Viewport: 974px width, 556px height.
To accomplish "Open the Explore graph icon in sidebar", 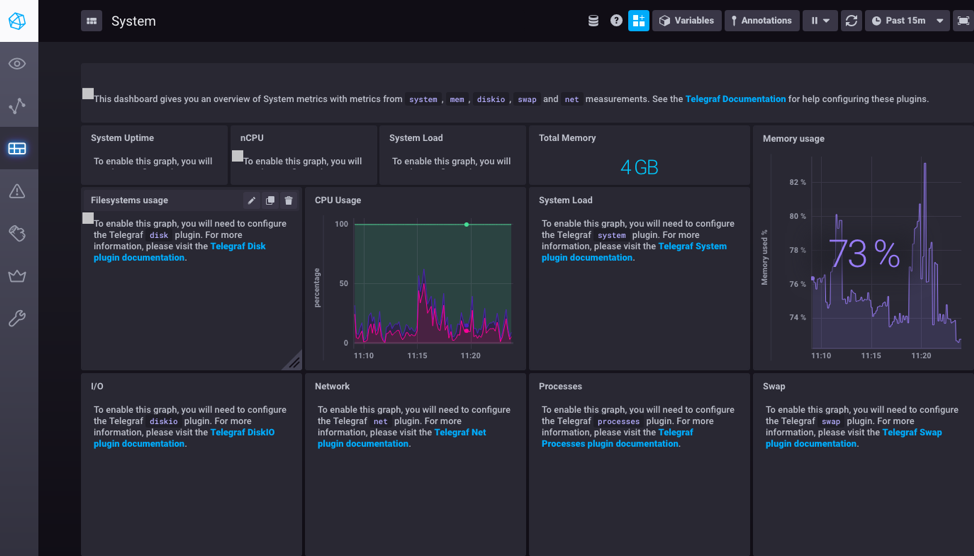I will click(17, 106).
